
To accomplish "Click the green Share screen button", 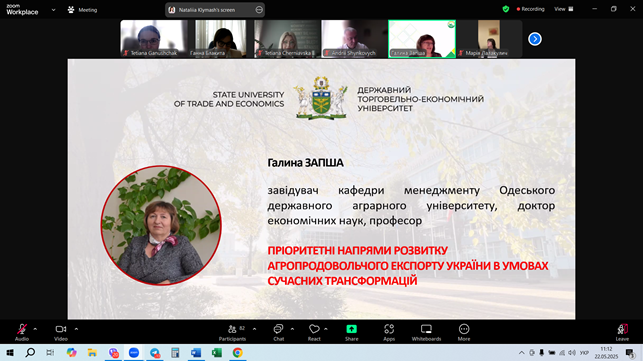I will click(351, 332).
